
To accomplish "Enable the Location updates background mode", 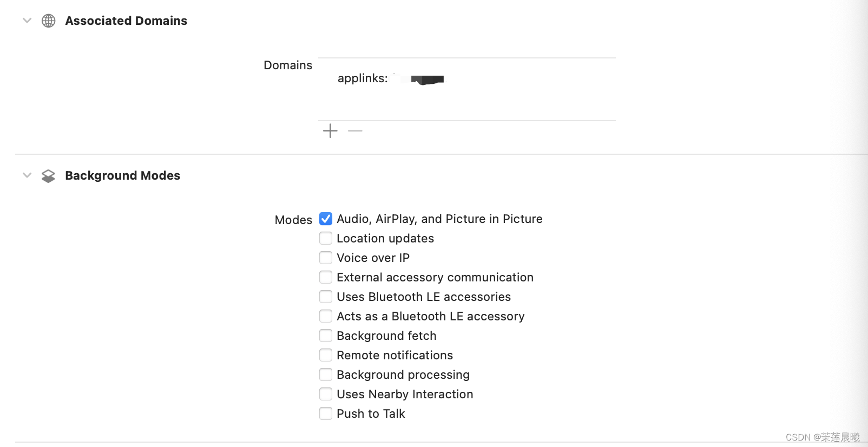I will click(x=325, y=238).
